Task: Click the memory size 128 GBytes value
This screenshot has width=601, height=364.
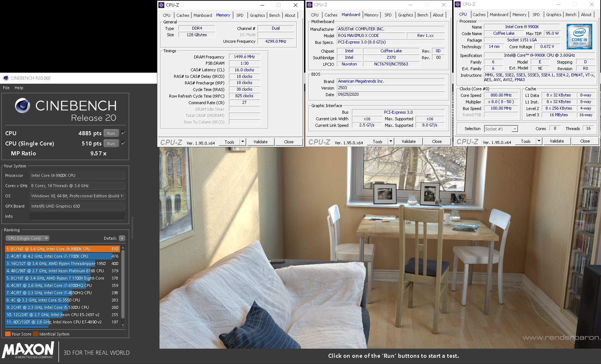Action: point(197,35)
